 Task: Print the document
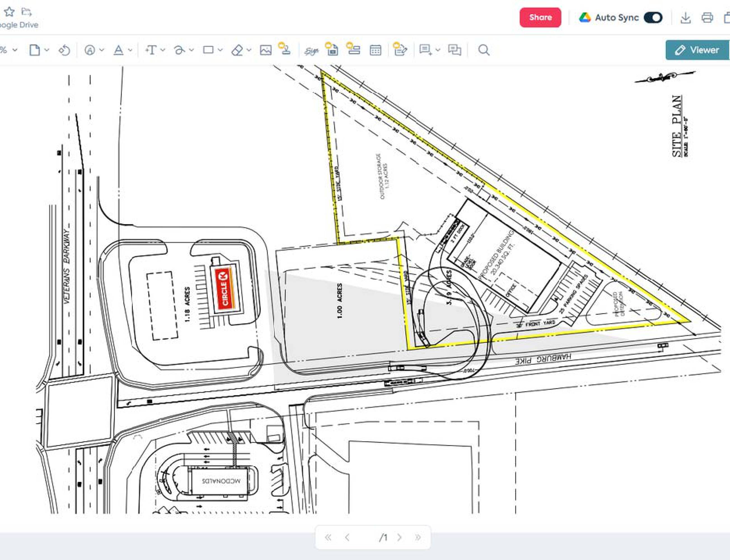[x=707, y=18]
